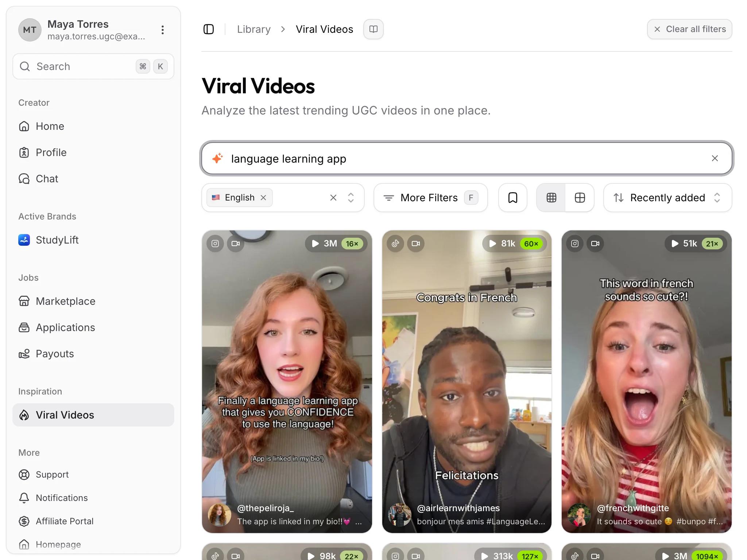This screenshot has width=747, height=560.
Task: Click the 16× multiplier badge
Action: click(352, 244)
